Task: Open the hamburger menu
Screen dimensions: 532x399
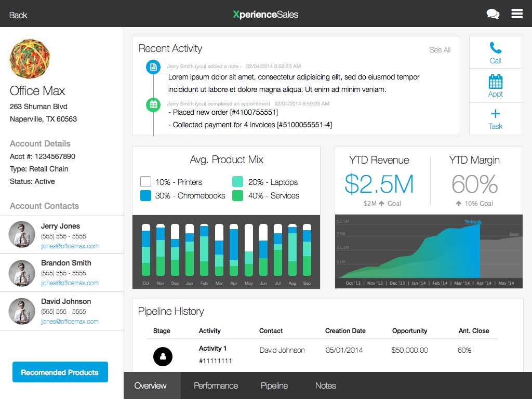Action: point(517,14)
